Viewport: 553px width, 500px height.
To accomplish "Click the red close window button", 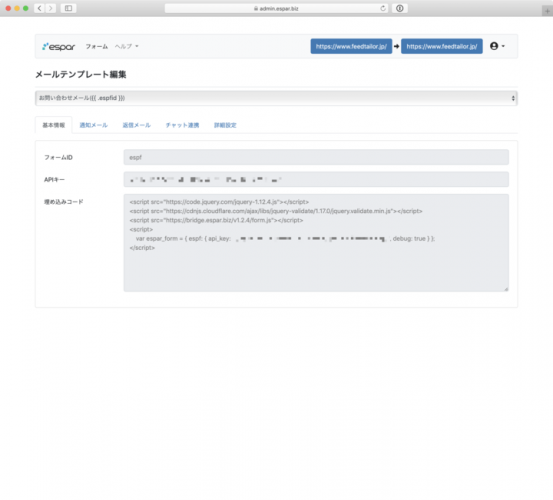I will pyautogui.click(x=8, y=8).
